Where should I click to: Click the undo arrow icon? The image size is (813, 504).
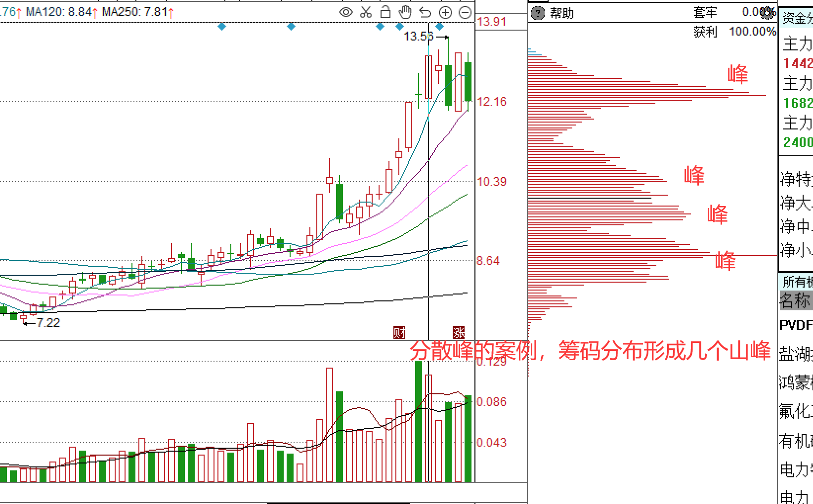(425, 12)
